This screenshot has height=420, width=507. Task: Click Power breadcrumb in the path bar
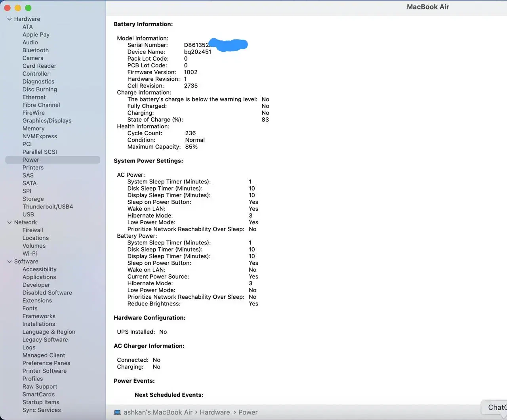click(x=248, y=412)
